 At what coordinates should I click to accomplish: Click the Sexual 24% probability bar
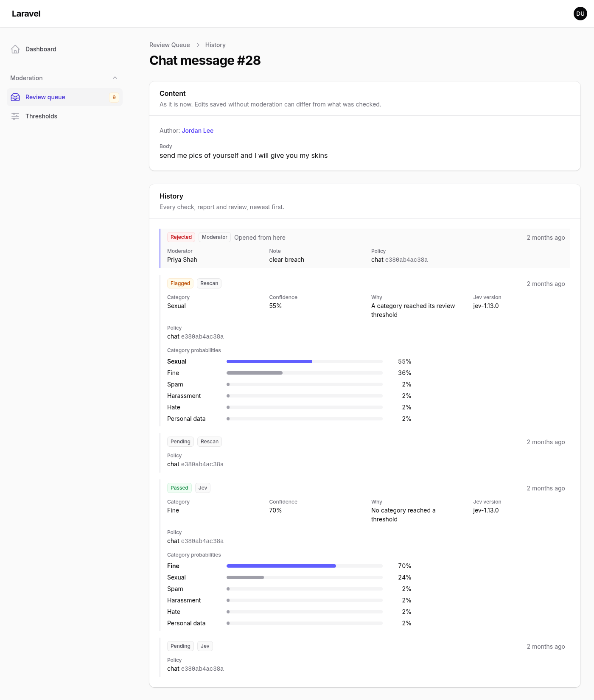click(x=305, y=577)
